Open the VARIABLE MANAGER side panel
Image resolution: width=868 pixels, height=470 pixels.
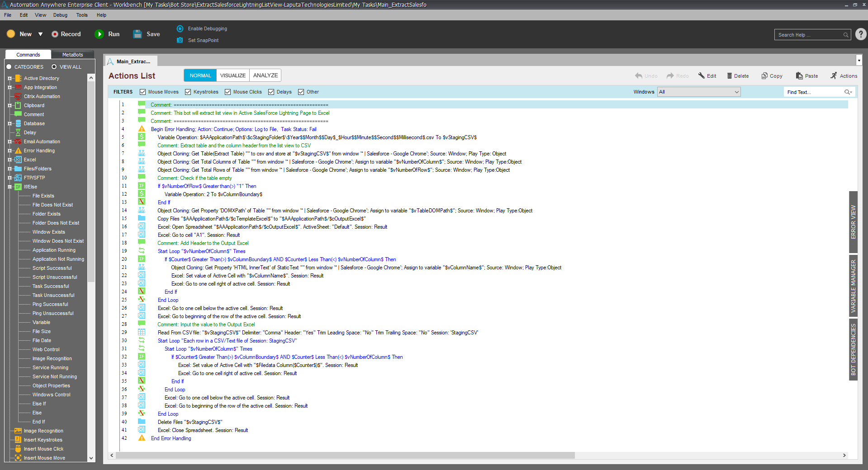pyautogui.click(x=854, y=286)
